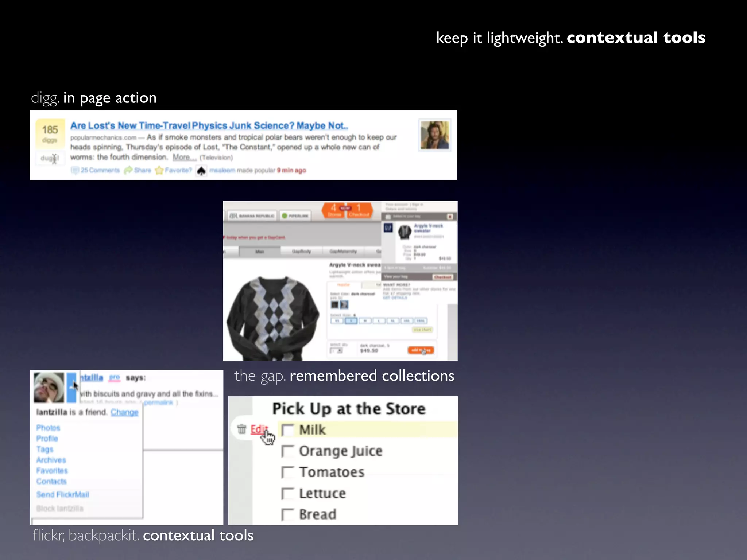Select the second sweater color swatch

pyautogui.click(x=344, y=305)
